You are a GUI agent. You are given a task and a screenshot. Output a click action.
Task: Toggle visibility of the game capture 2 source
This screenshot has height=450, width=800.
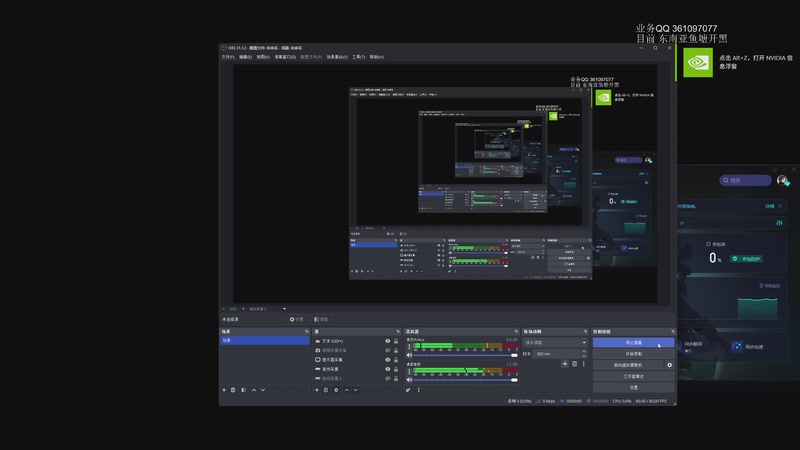click(x=388, y=379)
